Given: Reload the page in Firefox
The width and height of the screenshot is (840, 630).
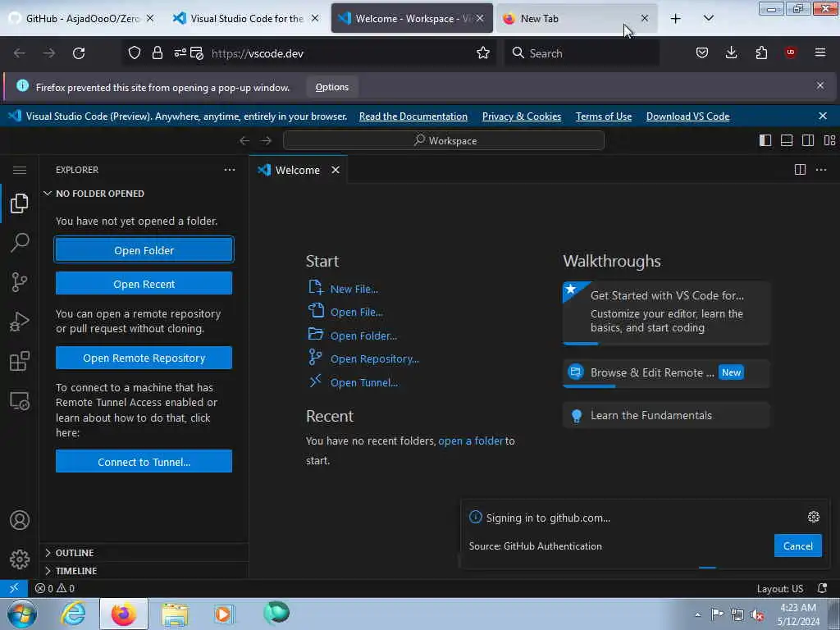Looking at the screenshot, I should 79,53.
